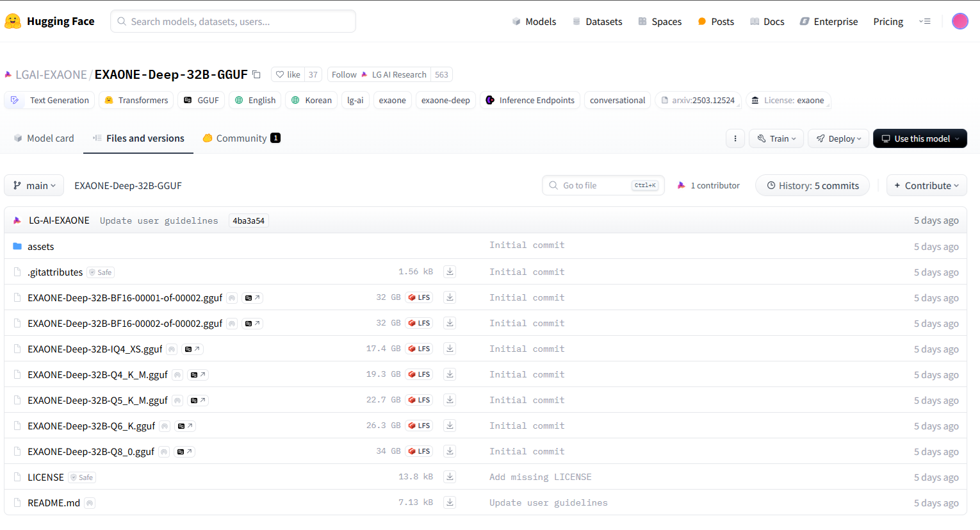Expand the Train dropdown
This screenshot has height=530, width=980.
click(x=776, y=138)
